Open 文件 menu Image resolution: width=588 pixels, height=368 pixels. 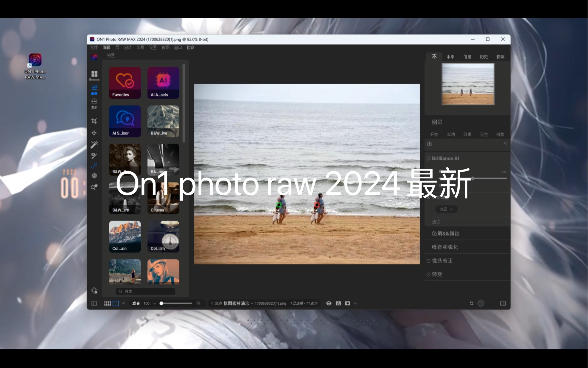click(94, 47)
